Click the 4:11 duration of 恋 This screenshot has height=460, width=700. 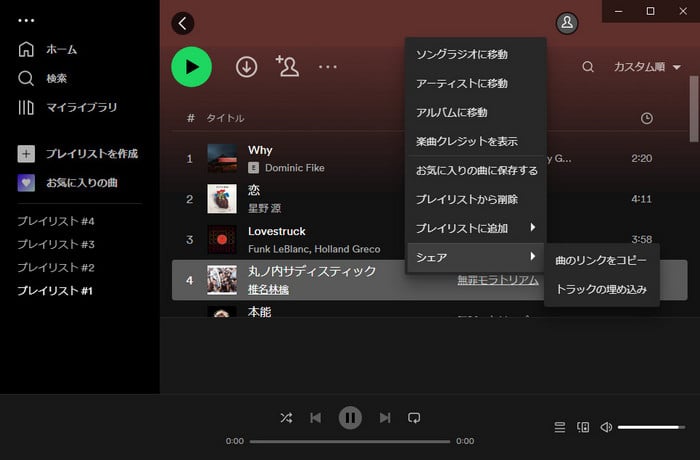click(x=642, y=199)
